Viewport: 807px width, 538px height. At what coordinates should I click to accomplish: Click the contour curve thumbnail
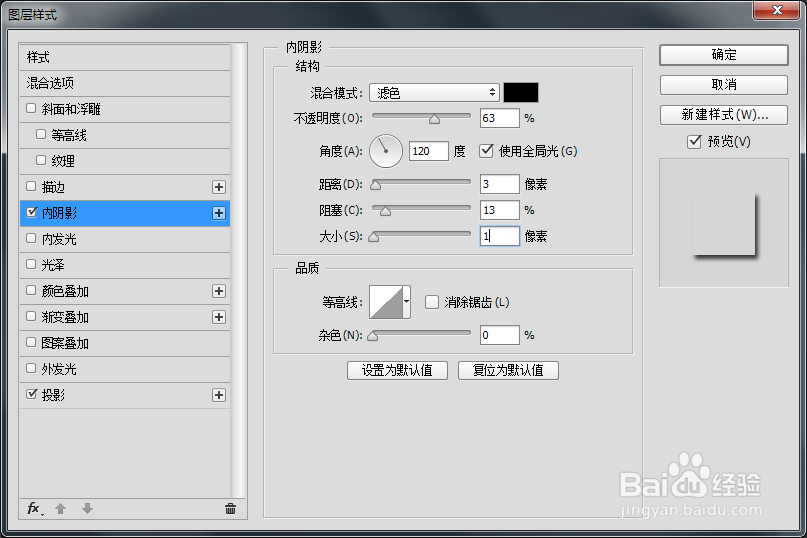click(386, 302)
